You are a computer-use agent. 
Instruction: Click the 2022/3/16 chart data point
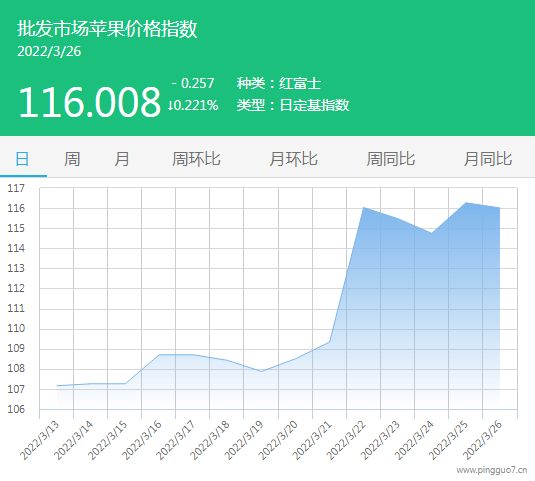click(159, 354)
